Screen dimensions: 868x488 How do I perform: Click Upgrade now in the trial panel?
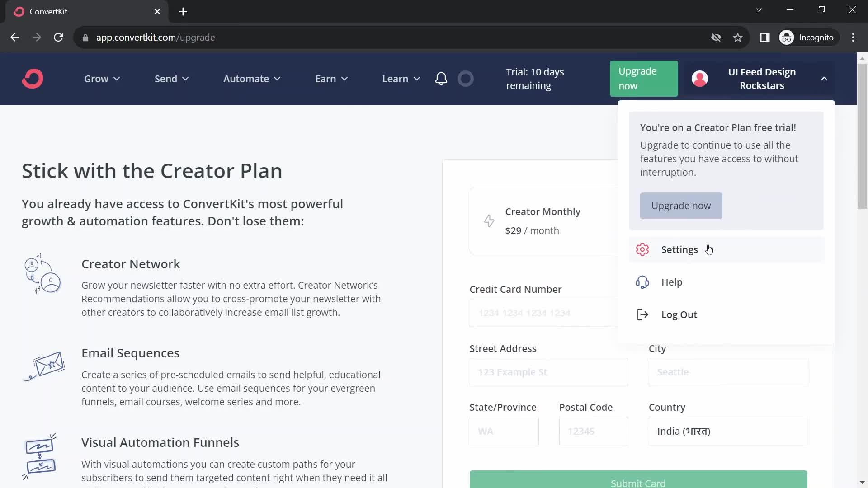coord(681,206)
